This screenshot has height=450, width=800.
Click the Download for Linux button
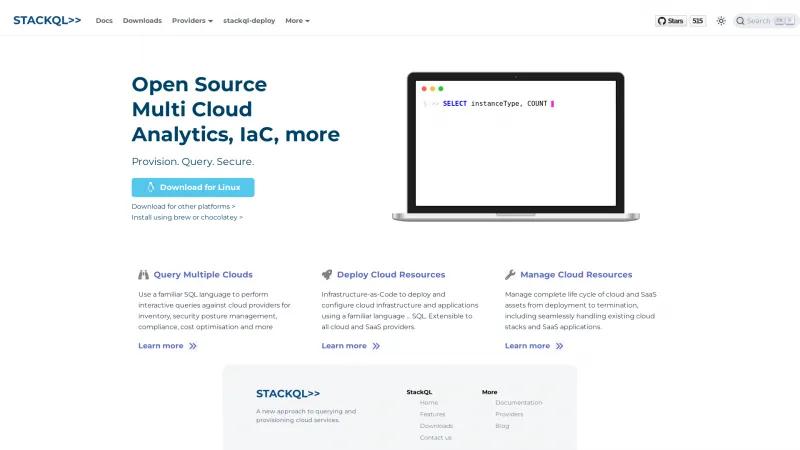(193, 187)
